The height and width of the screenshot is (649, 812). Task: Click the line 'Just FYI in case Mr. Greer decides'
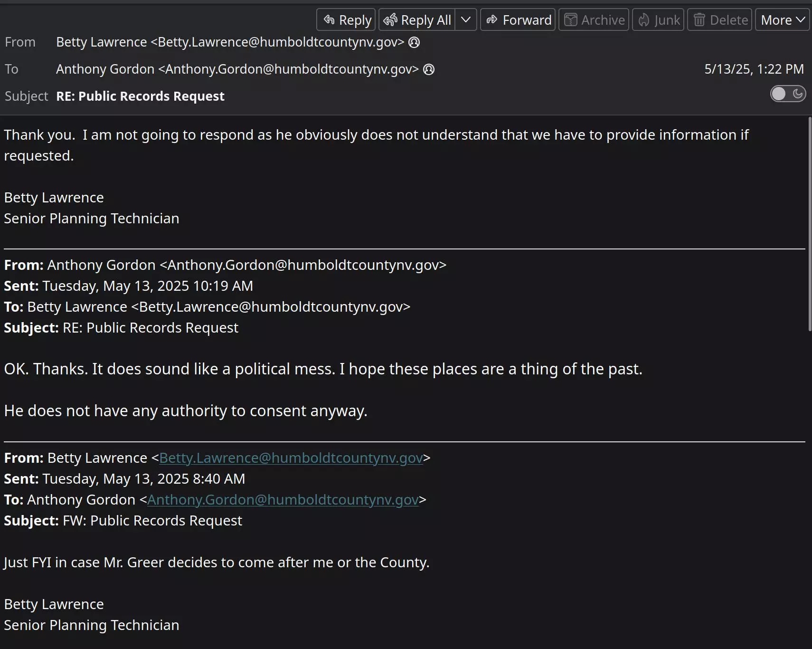pos(217,563)
